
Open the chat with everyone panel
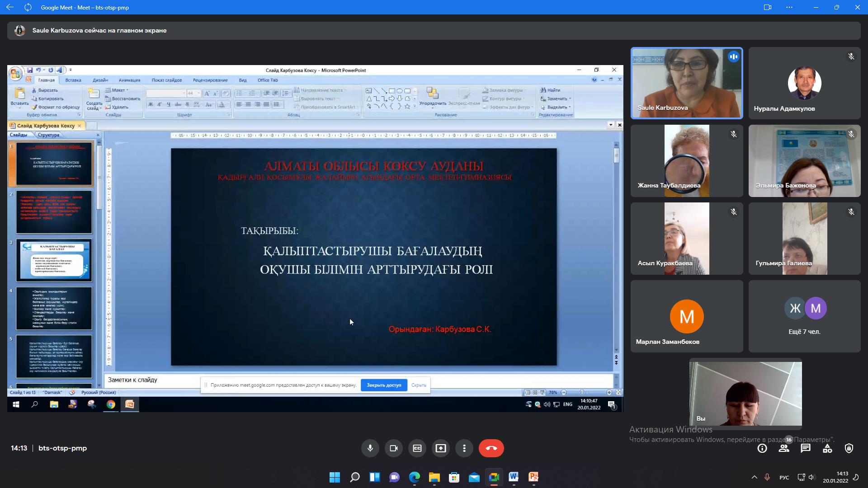click(x=806, y=448)
